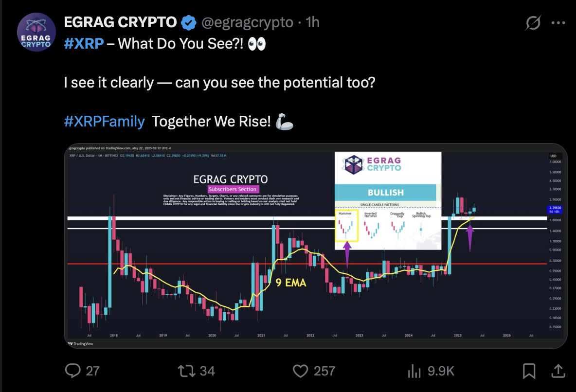Open the EGRAG CRYPTO profile avatar
Screen dimensions: 576x392
pyautogui.click(x=36, y=32)
